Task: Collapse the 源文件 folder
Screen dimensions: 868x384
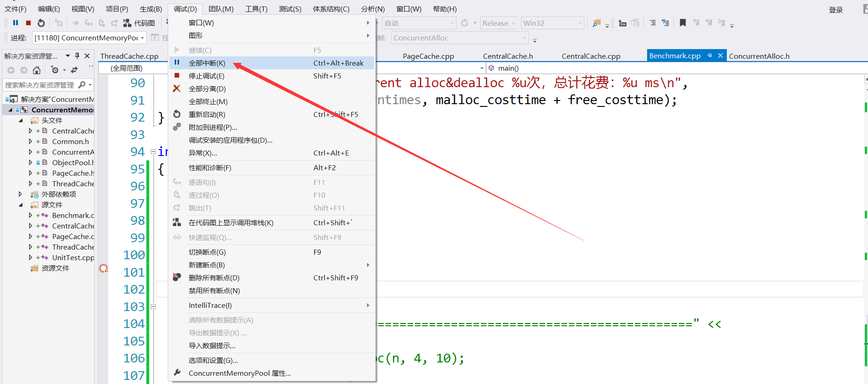Action: (x=21, y=205)
